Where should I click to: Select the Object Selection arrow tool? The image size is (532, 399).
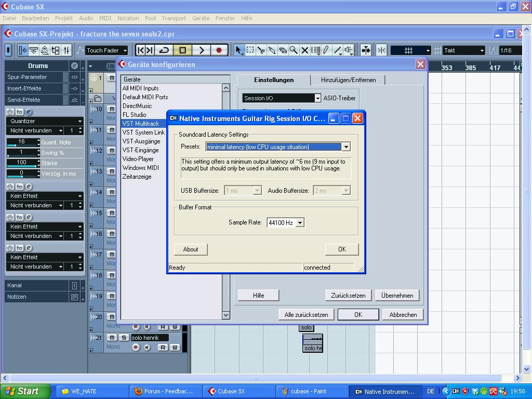pyautogui.click(x=238, y=50)
